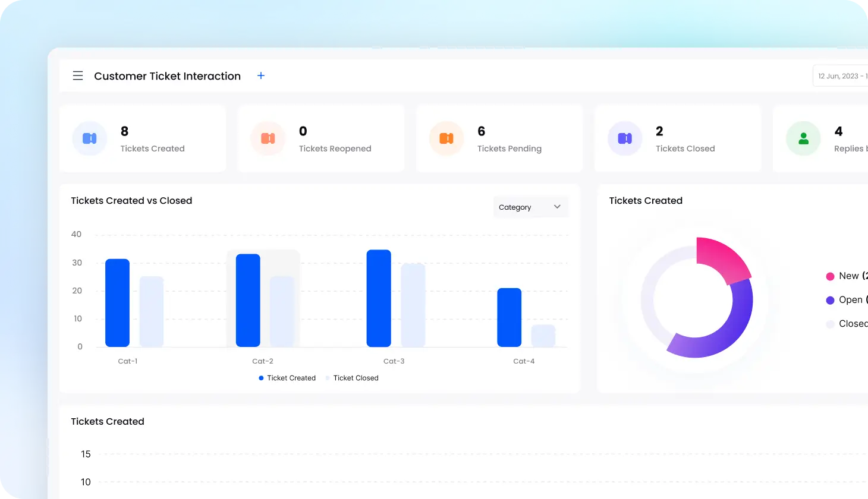The width and height of the screenshot is (868, 499).
Task: Open the hamburger menu icon
Action: [78, 76]
